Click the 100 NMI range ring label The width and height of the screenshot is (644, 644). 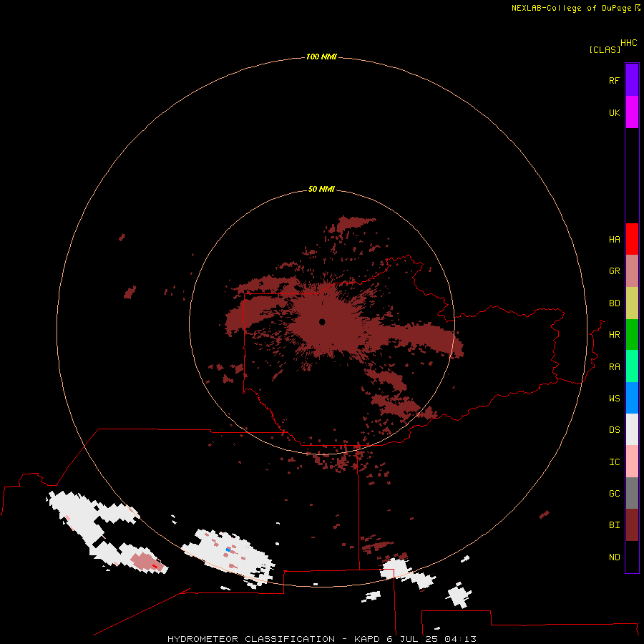(x=321, y=57)
